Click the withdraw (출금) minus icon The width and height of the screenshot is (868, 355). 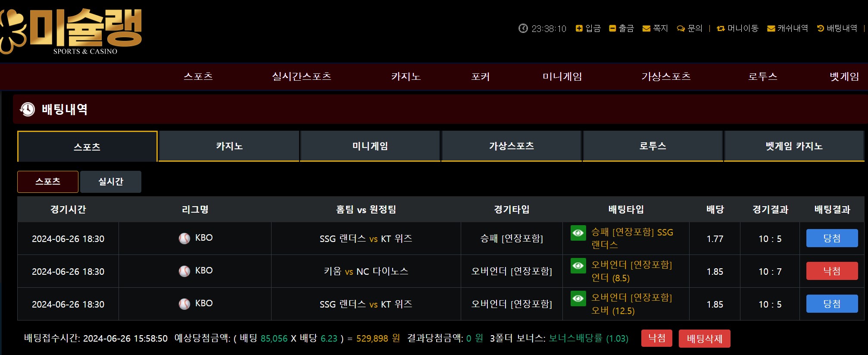coord(612,28)
